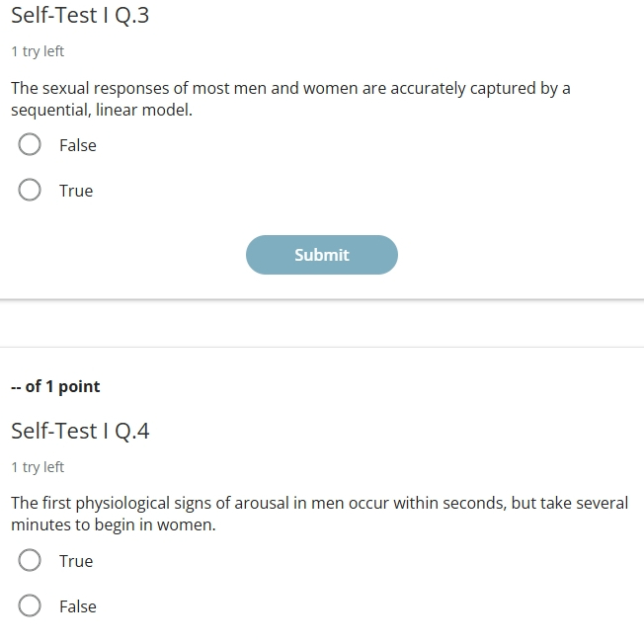
Task: Click the 'True' label text under Q.3
Action: pyautogui.click(x=76, y=191)
